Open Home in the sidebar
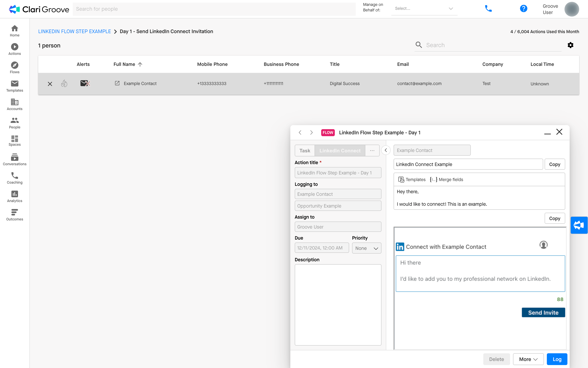 (x=15, y=31)
